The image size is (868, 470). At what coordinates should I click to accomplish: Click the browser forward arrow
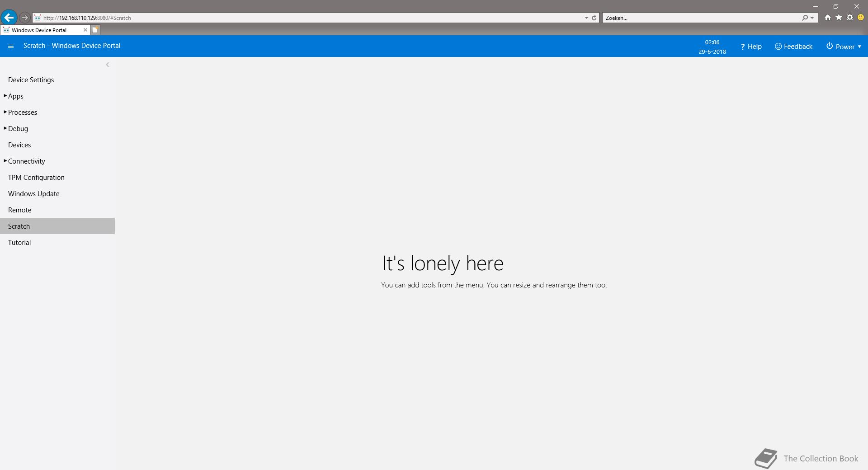(x=25, y=18)
